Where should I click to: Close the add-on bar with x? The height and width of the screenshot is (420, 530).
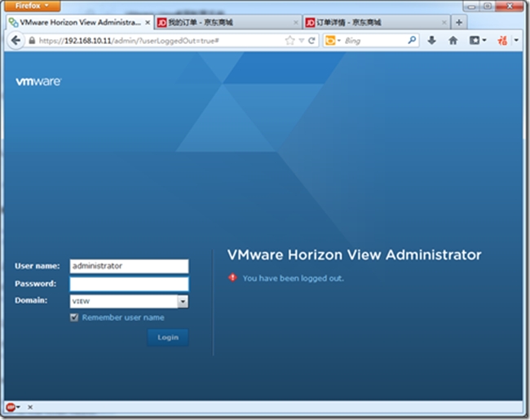30,407
